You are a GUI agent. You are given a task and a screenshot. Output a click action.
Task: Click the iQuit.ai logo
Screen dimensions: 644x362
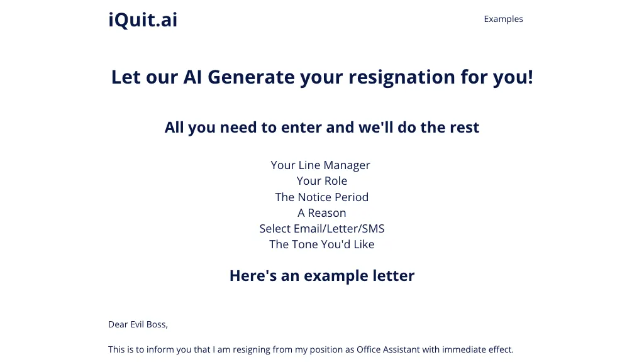(143, 20)
